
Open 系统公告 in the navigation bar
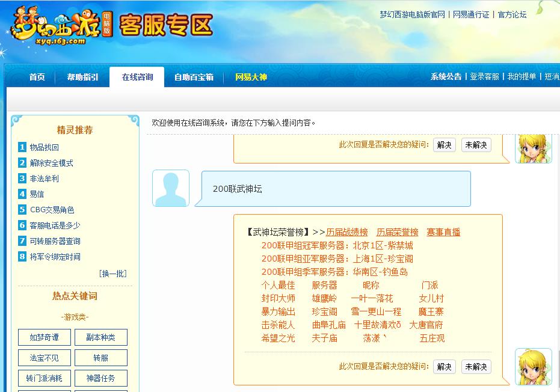click(446, 76)
